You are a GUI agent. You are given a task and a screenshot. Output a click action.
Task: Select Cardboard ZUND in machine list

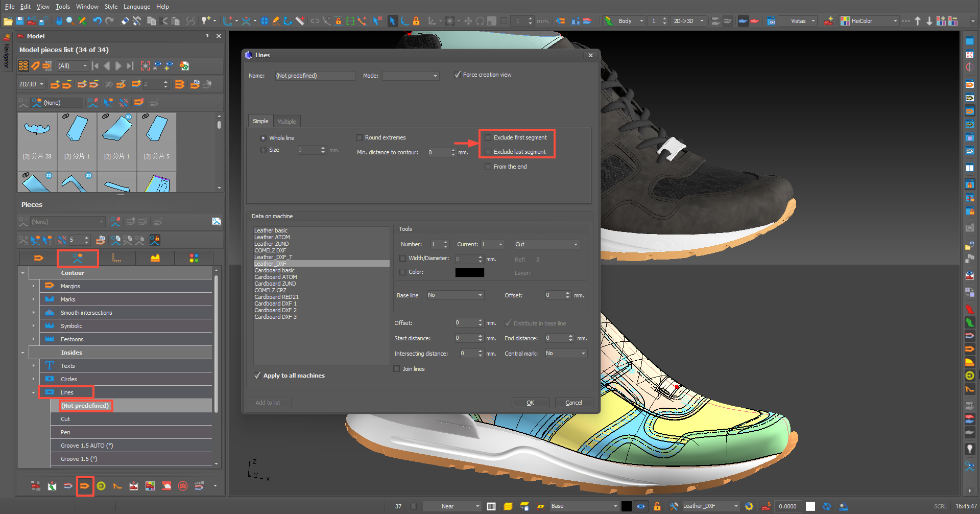coord(275,284)
